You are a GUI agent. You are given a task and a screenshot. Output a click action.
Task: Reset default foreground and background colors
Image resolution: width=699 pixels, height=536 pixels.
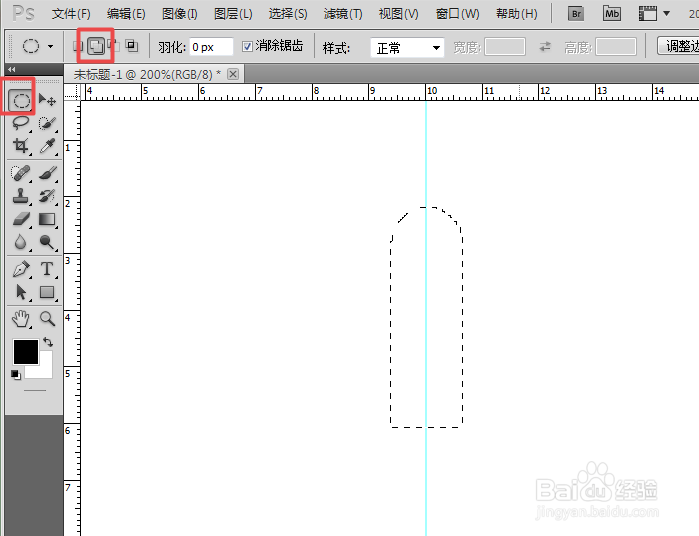(x=16, y=375)
